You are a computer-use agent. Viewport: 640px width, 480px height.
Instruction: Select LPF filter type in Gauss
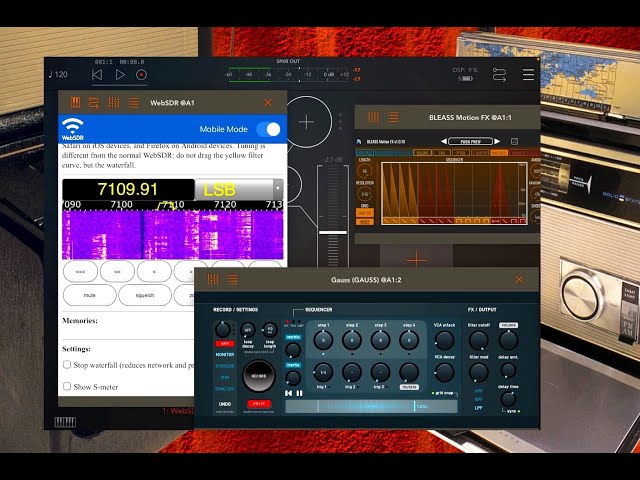coord(478,408)
